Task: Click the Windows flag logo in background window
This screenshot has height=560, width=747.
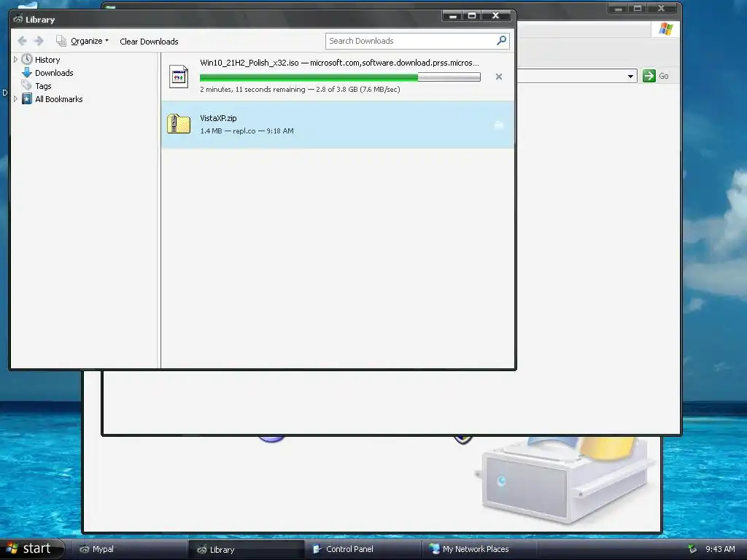Action: 666,29
